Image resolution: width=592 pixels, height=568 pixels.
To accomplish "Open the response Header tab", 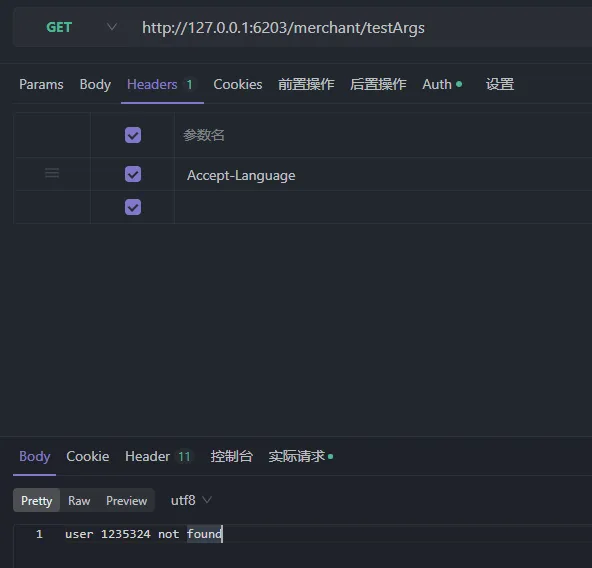I will [159, 457].
